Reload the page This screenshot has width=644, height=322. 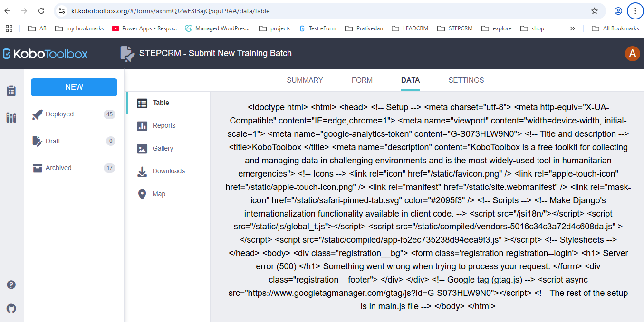41,11
